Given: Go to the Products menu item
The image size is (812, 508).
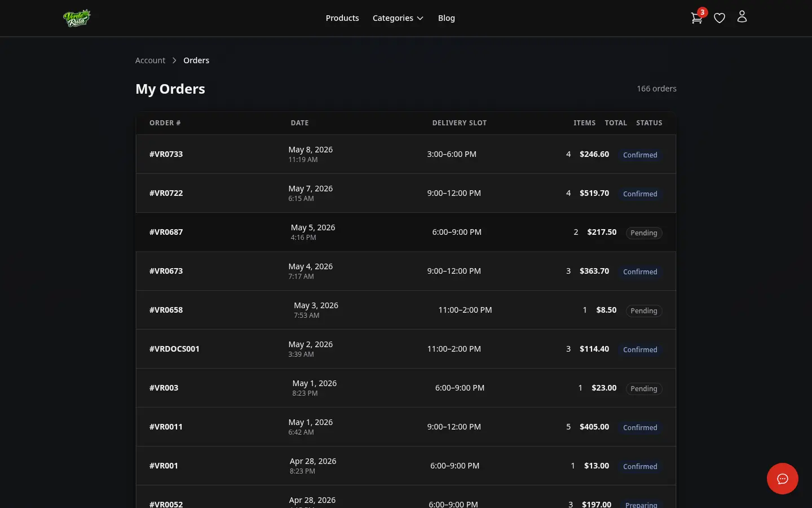Looking at the screenshot, I should point(342,18).
